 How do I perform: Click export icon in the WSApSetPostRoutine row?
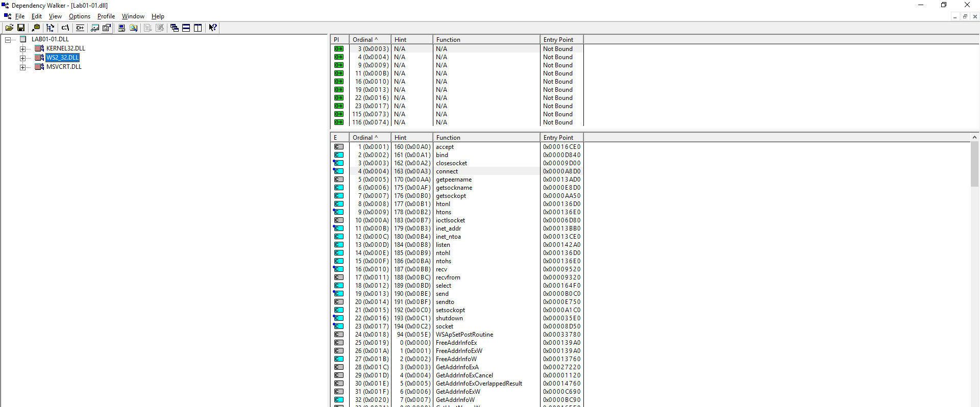coord(339,335)
